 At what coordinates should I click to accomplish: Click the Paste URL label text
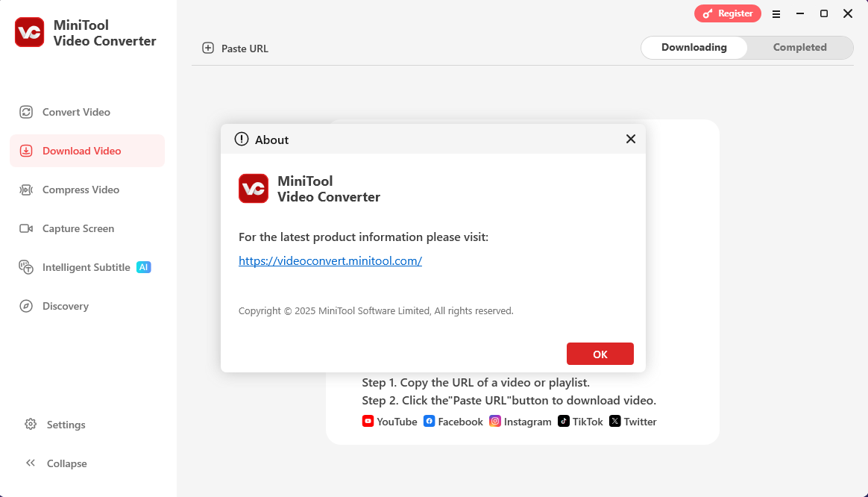(245, 49)
